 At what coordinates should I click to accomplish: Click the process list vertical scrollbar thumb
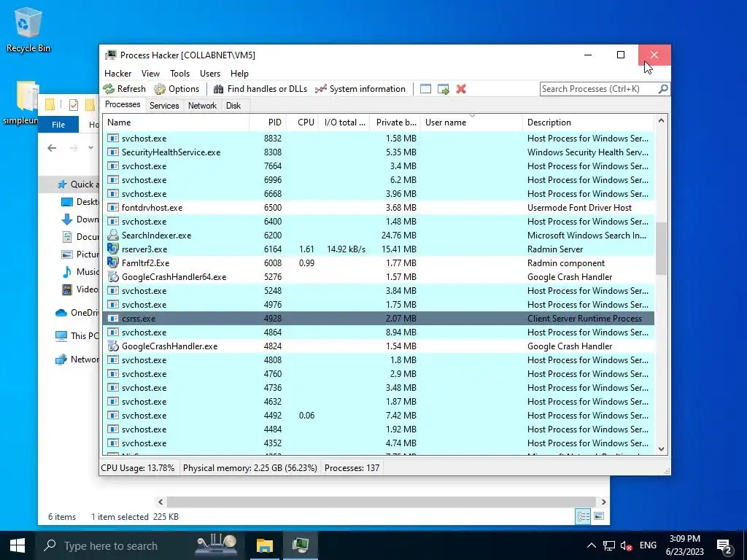pyautogui.click(x=661, y=249)
